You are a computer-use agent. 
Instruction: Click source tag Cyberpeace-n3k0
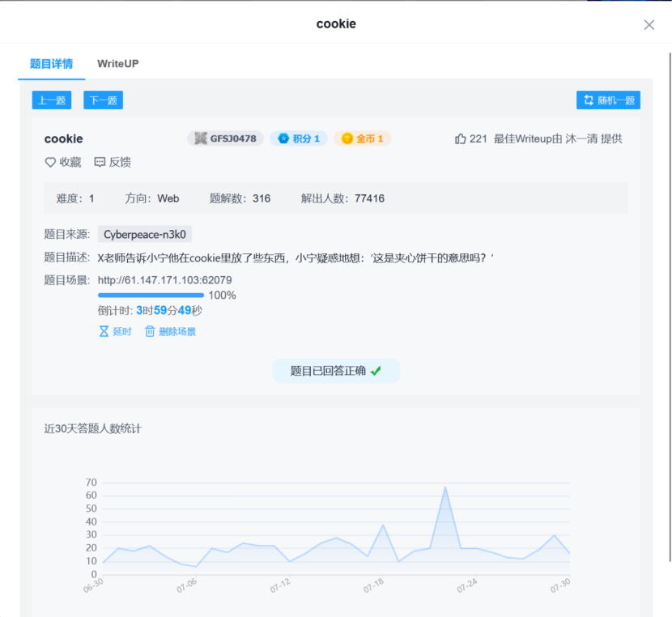[x=145, y=234]
